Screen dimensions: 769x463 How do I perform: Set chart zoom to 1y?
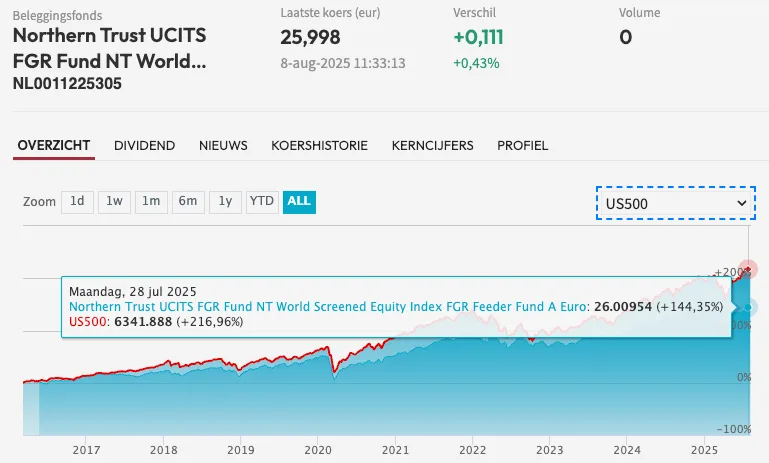click(225, 202)
